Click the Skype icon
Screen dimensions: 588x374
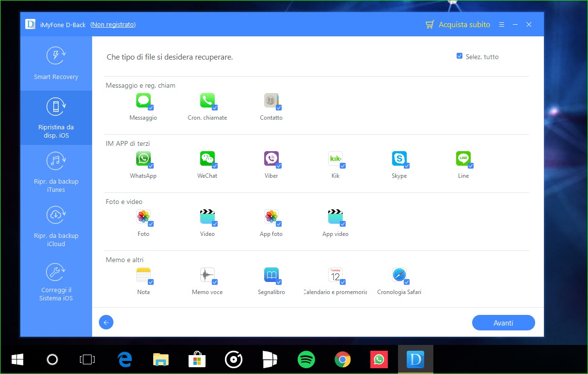tap(399, 159)
